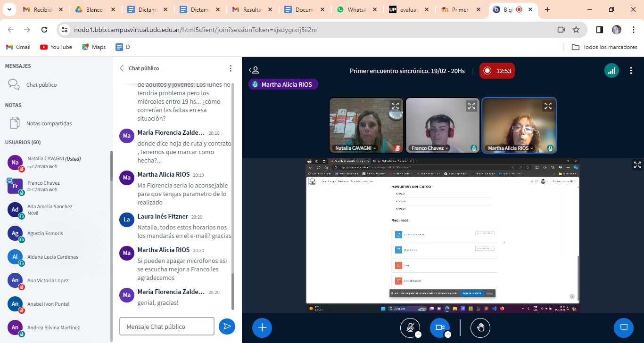This screenshot has height=343, width=644.
Task: Collapse chat using the Chat público back chevron
Action: [122, 68]
